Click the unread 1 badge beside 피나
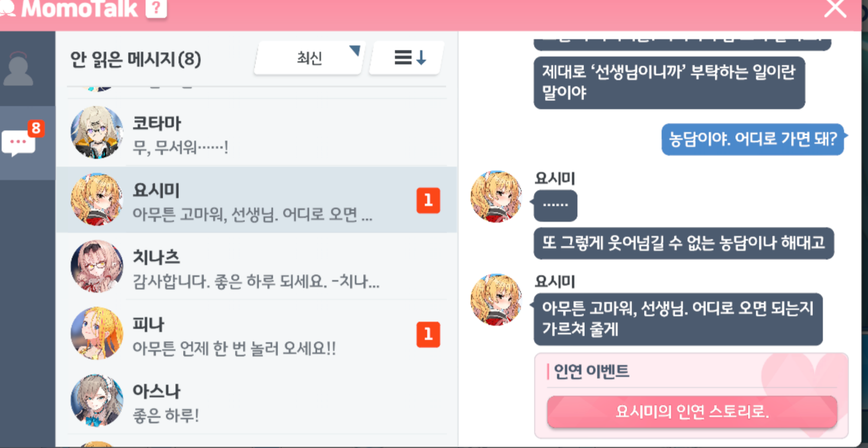Image resolution: width=868 pixels, height=448 pixels. (428, 335)
